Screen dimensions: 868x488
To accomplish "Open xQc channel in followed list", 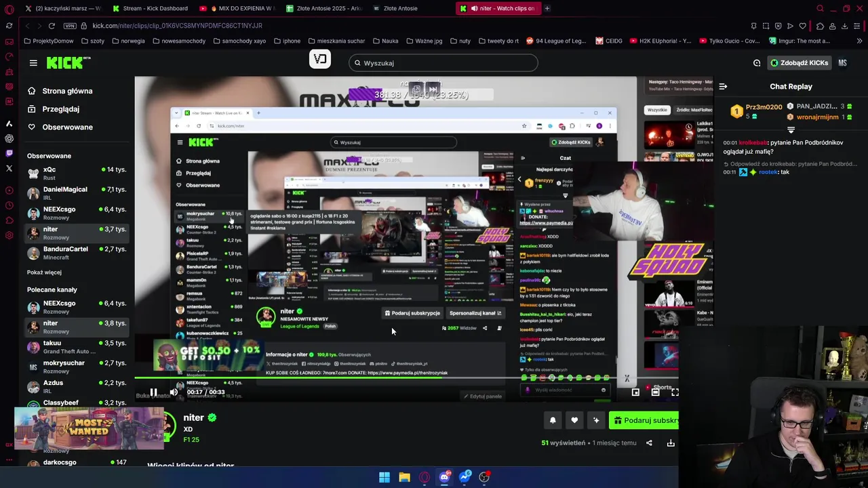I will tap(77, 174).
